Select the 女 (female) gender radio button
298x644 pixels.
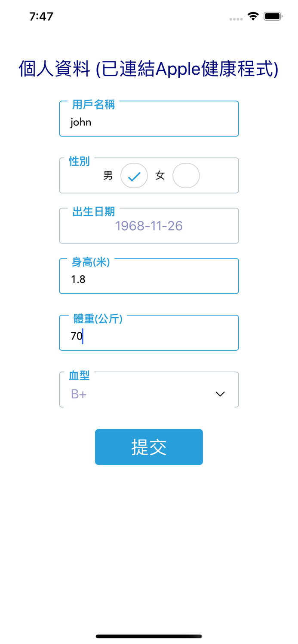pyautogui.click(x=186, y=176)
